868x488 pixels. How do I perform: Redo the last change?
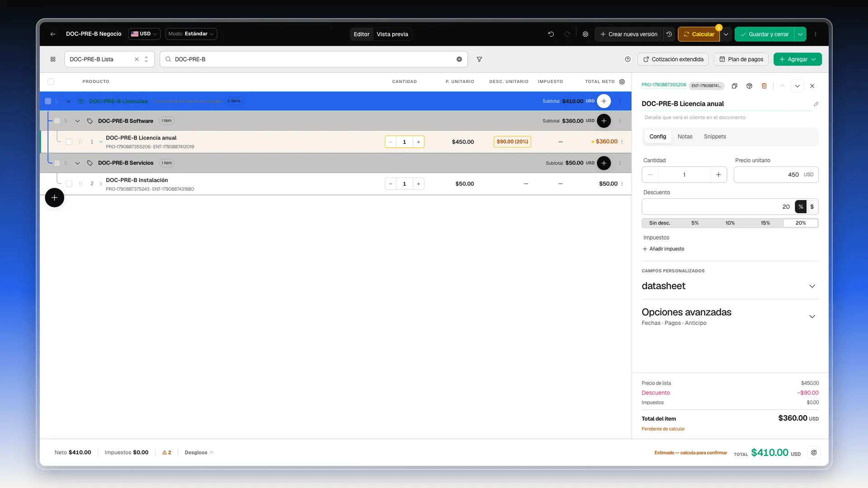tap(567, 34)
